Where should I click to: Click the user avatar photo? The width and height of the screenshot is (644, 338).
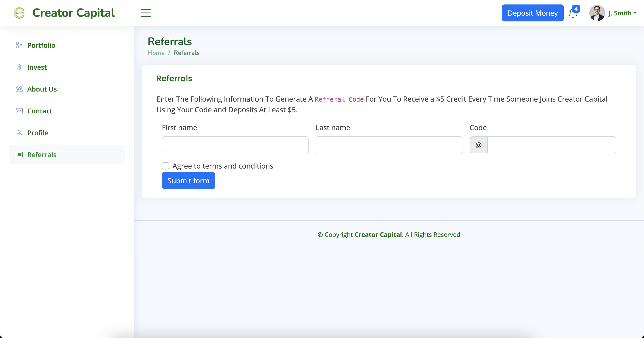pos(597,13)
